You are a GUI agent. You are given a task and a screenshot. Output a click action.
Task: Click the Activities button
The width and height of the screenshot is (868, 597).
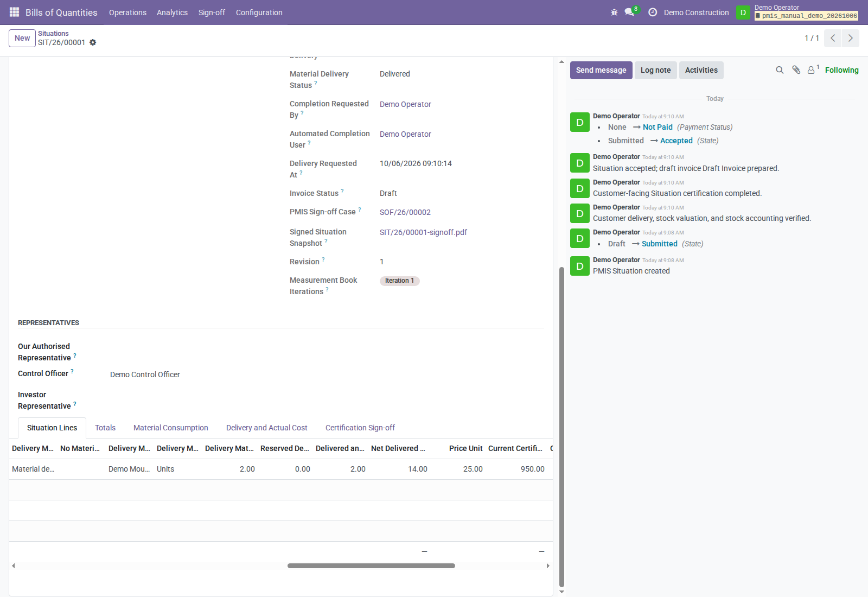tap(701, 70)
